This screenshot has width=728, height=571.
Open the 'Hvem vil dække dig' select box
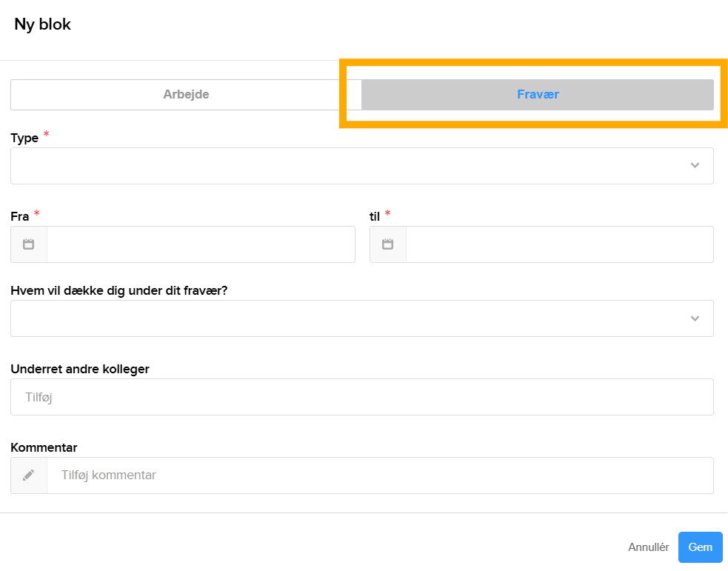348,318
